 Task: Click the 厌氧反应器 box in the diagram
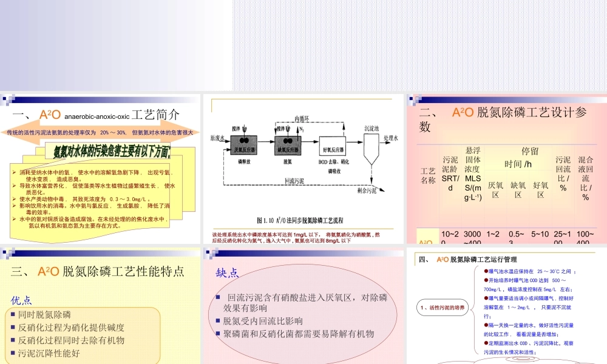[x=244, y=145]
